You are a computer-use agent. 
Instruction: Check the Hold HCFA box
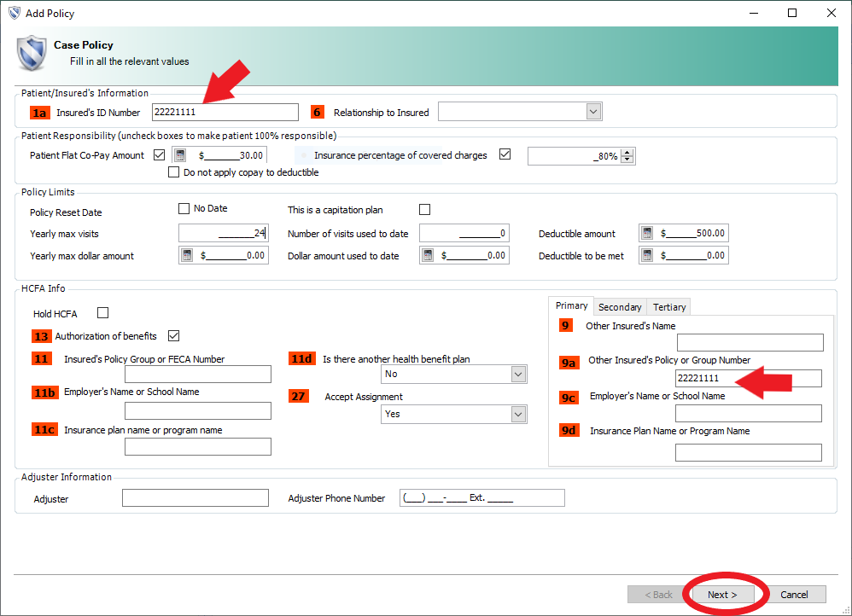[103, 313]
